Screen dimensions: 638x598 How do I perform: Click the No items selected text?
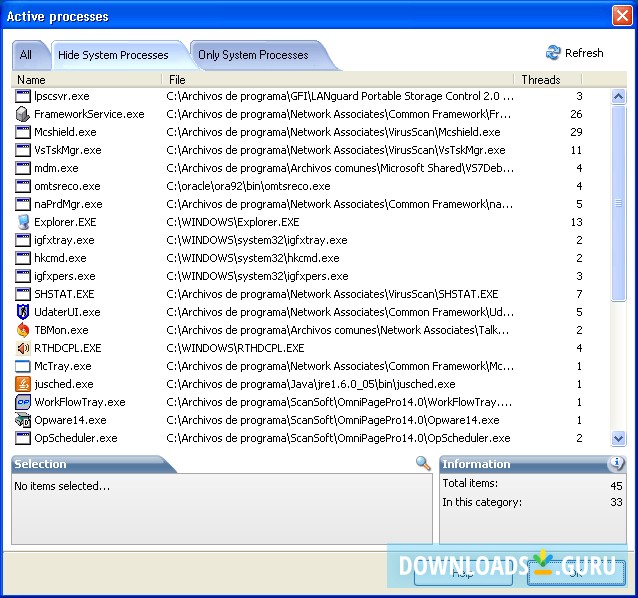point(62,486)
